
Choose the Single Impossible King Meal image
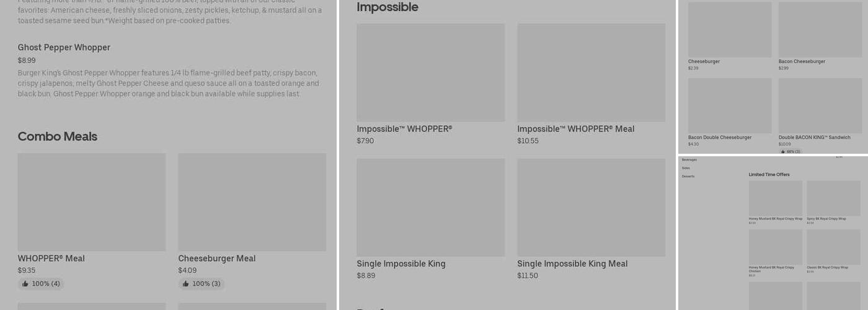tap(591, 207)
